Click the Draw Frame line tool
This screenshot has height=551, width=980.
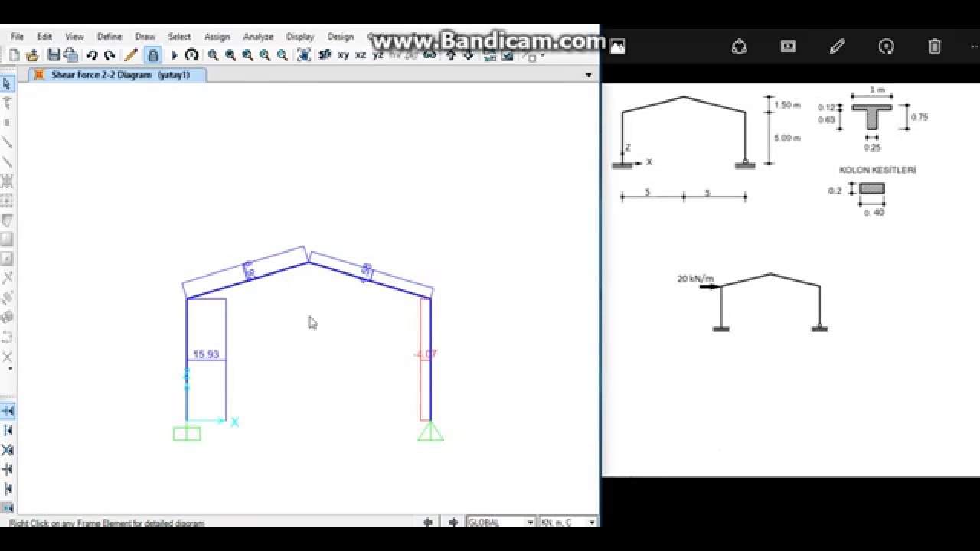(x=7, y=142)
